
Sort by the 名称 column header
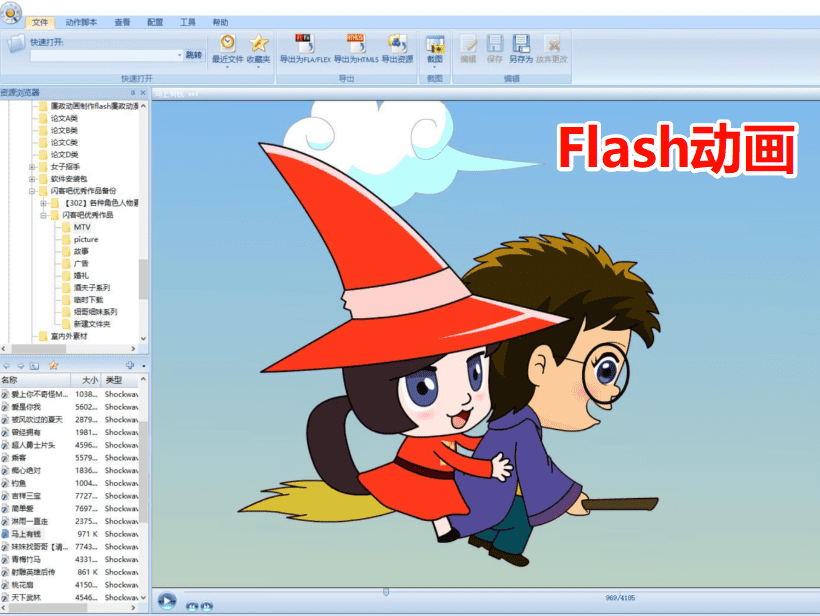[x=35, y=380]
